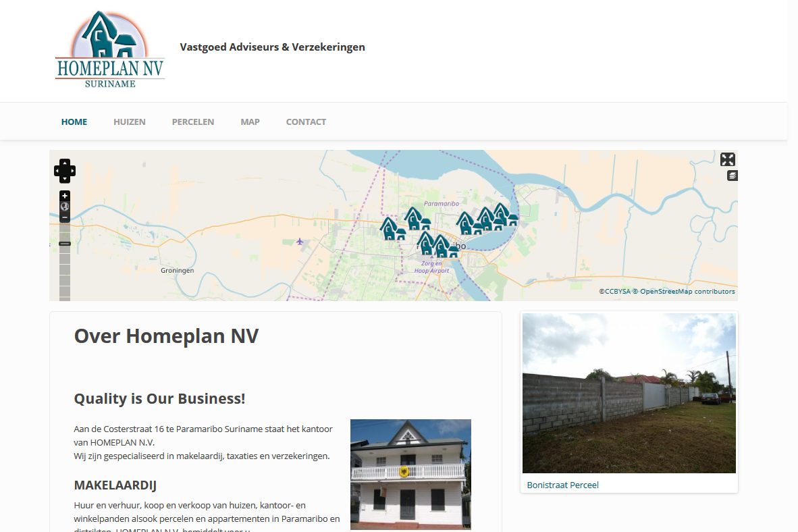Pan the map down with the arrow
798x532 pixels.
click(65, 179)
